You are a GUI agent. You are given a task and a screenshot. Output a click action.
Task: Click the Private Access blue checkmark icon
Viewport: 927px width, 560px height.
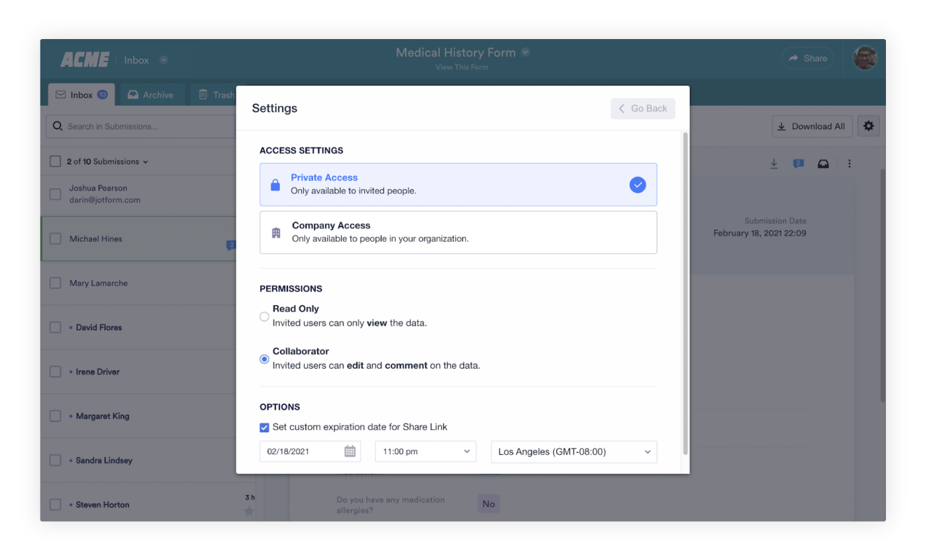[638, 185]
